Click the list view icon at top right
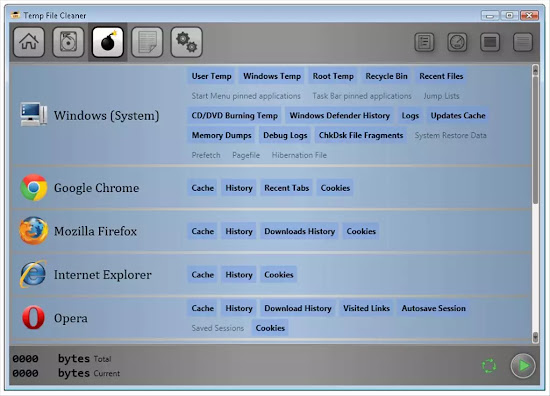Viewport: 550px width, 396px height. tap(424, 42)
